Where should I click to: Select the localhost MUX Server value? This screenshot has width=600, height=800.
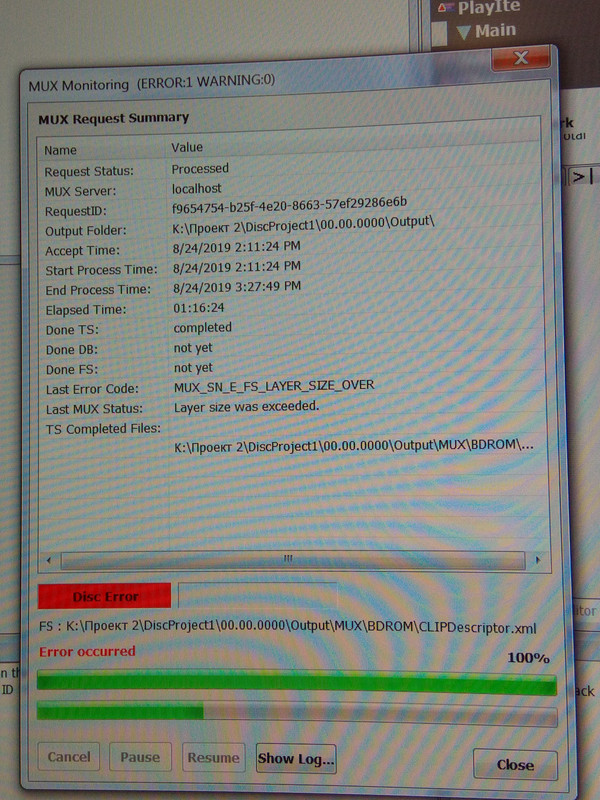pyautogui.click(x=196, y=188)
